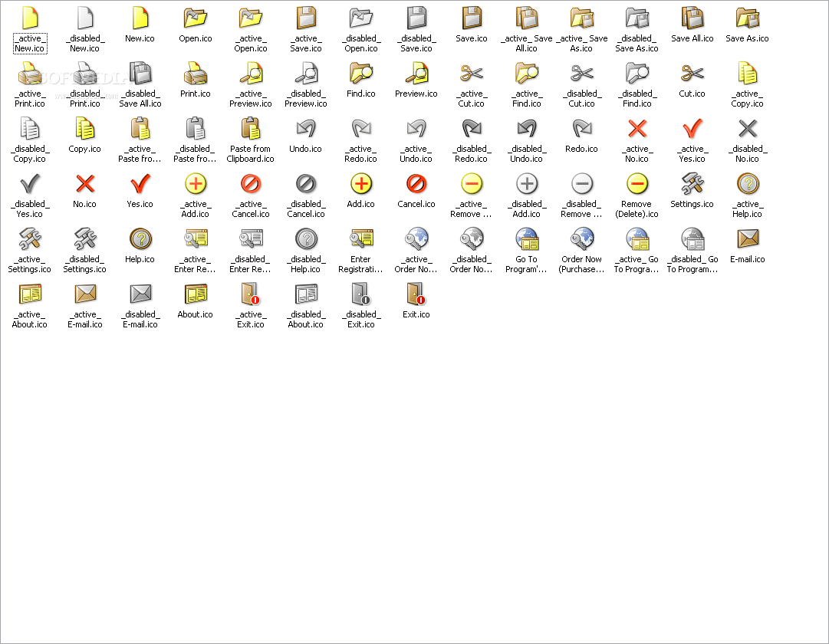The height and width of the screenshot is (644, 829).
Task: Select the _disabled_ Cancel.ico icon
Action: click(x=305, y=183)
